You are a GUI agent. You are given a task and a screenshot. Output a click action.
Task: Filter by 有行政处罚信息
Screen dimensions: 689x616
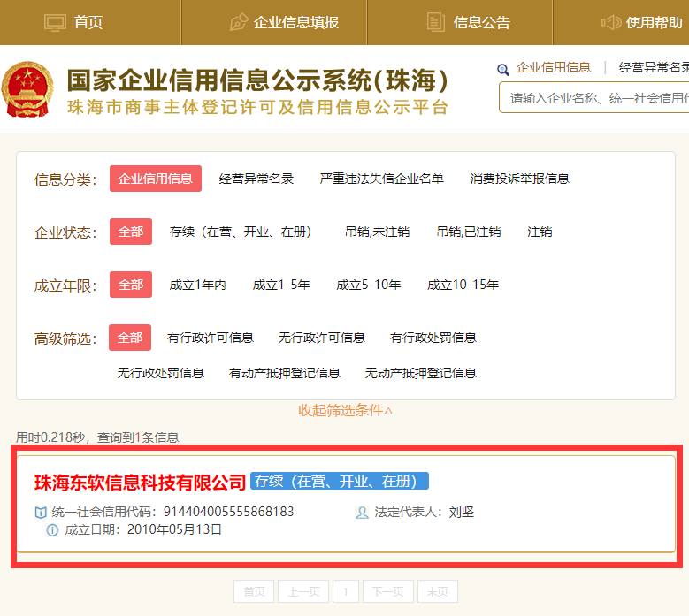pos(433,338)
